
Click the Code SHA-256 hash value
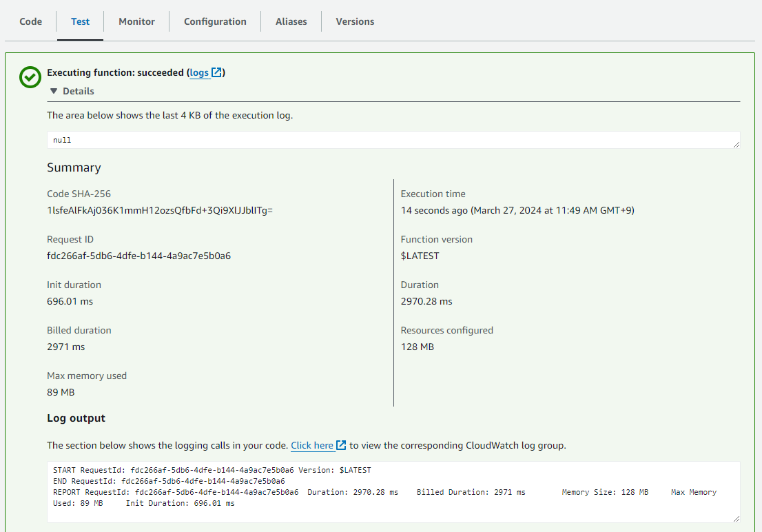pyautogui.click(x=160, y=210)
